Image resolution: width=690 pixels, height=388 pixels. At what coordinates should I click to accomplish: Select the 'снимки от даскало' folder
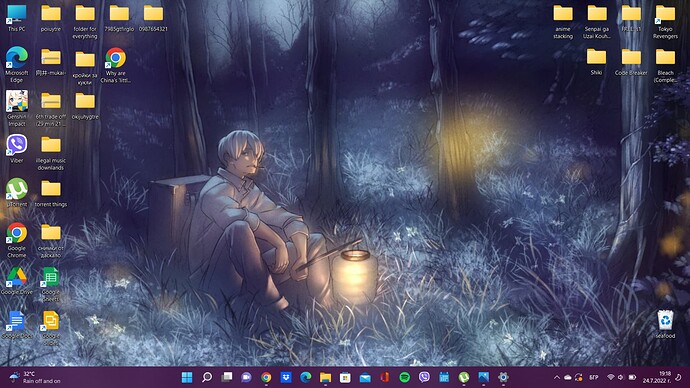coord(51,241)
